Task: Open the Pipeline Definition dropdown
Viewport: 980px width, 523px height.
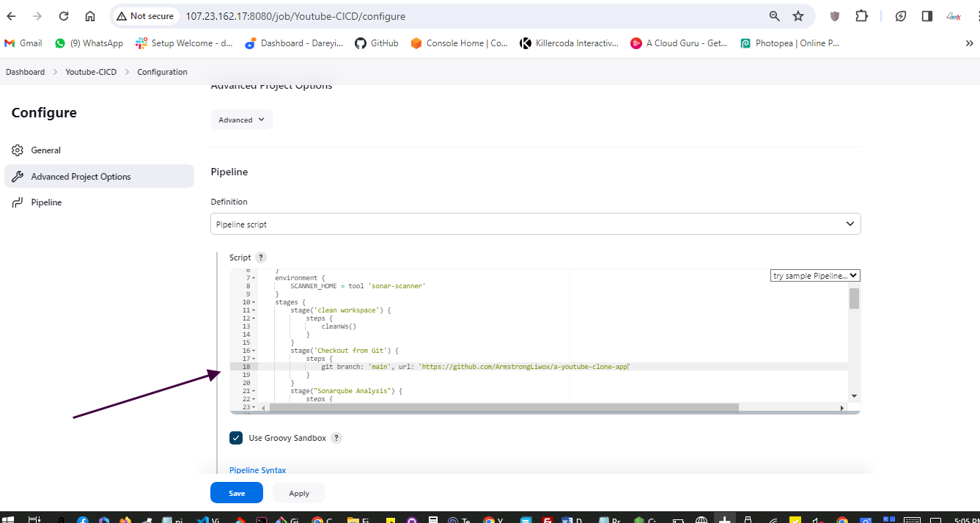Action: [535, 224]
